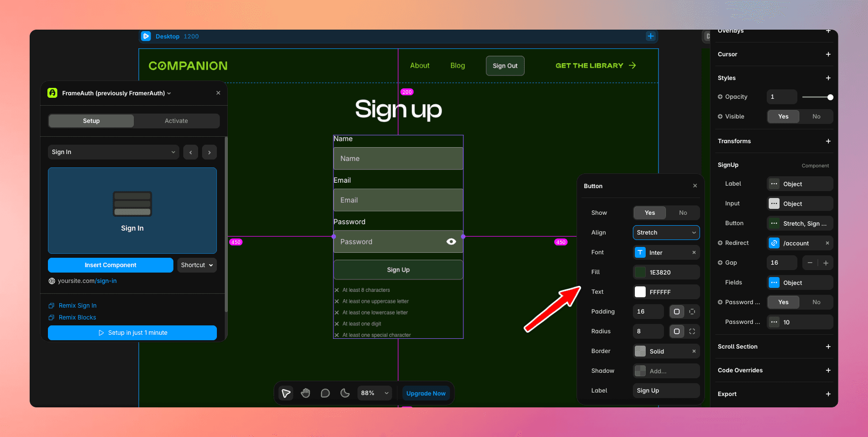Click the Opacity slider handle
Viewport: 868px width, 437px height.
coord(830,97)
